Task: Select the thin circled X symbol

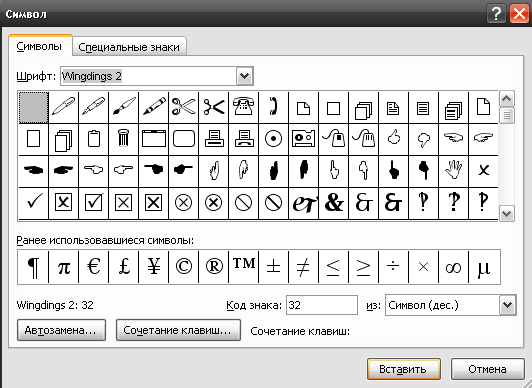Action: (x=184, y=203)
